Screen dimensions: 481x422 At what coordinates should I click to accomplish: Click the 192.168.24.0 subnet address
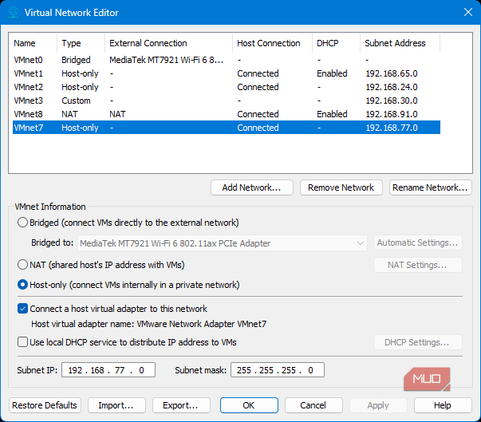tap(392, 87)
